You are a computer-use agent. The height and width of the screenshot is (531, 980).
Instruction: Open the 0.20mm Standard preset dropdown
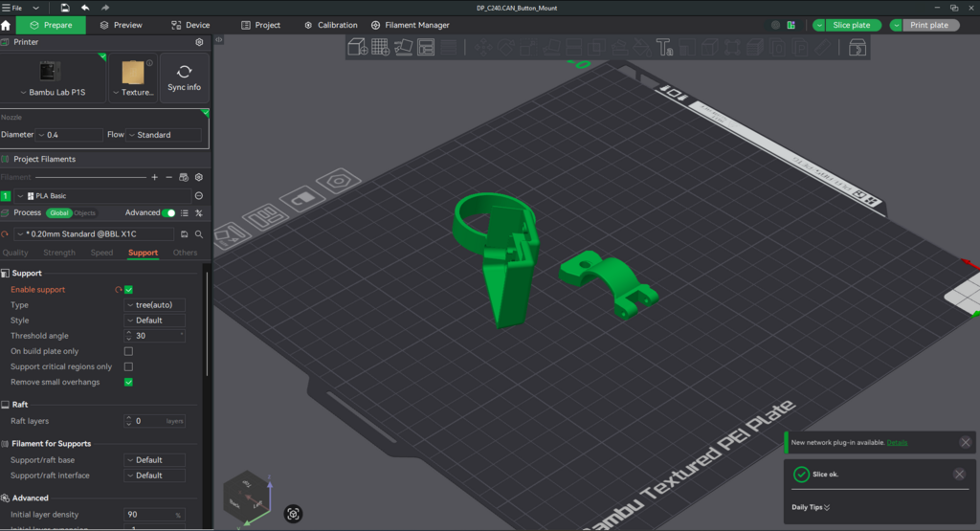pos(94,234)
